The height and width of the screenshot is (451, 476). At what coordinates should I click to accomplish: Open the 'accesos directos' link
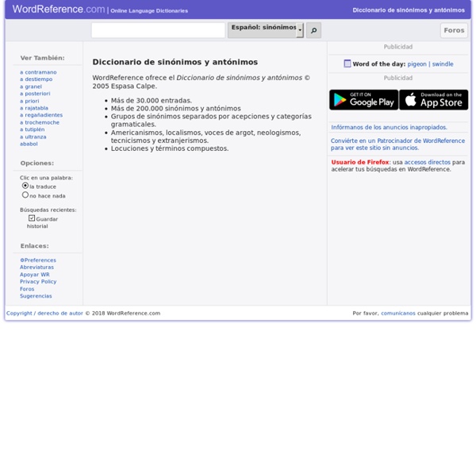427,162
